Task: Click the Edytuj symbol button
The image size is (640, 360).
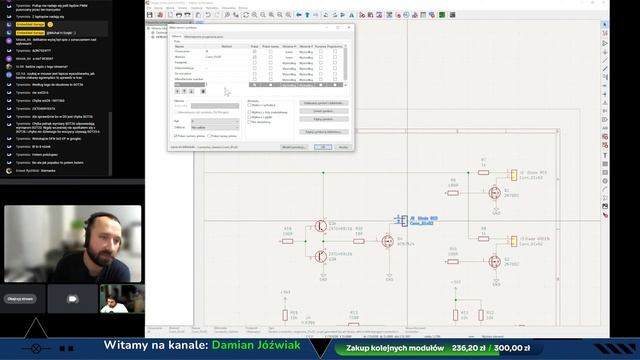Action: pyautogui.click(x=324, y=119)
